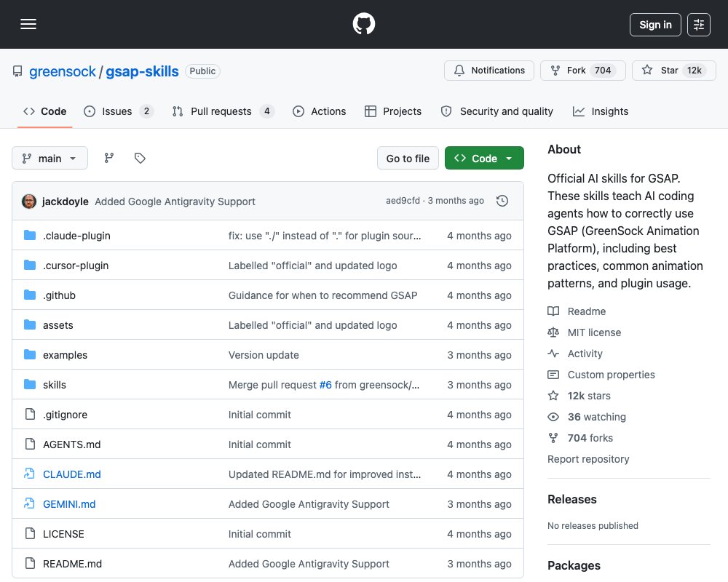Image resolution: width=728 pixels, height=582 pixels.
Task: View commit history clock icon
Action: (502, 201)
